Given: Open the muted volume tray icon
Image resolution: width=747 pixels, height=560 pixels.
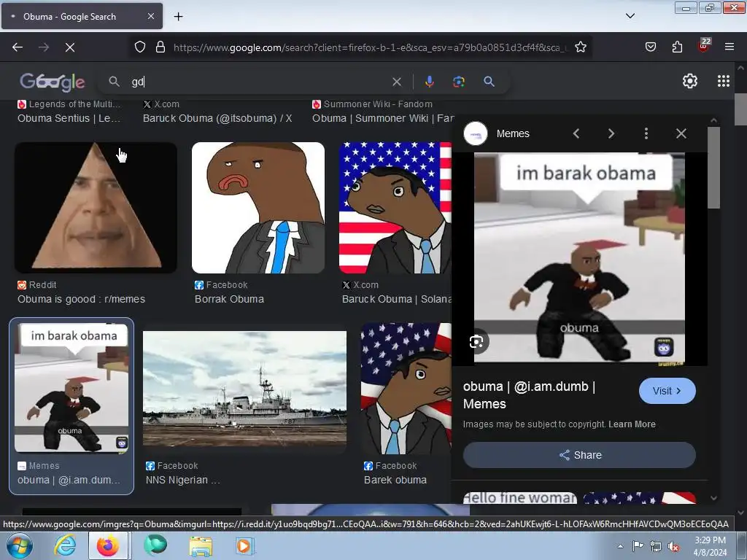Looking at the screenshot, I should (673, 546).
